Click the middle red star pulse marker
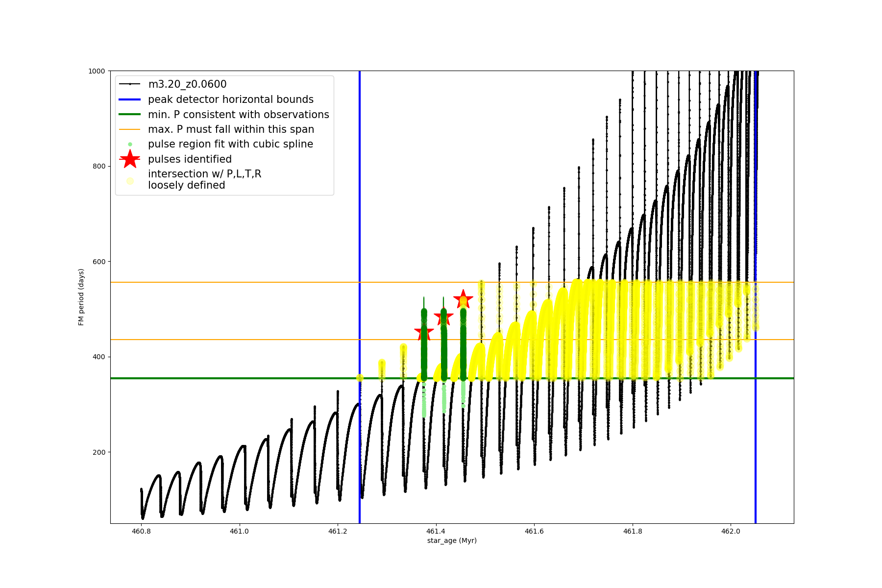 [443, 318]
